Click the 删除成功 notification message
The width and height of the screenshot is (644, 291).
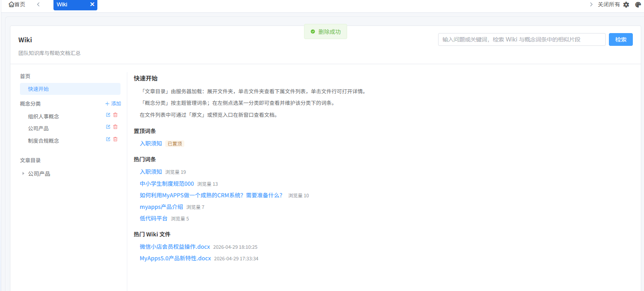pos(326,32)
